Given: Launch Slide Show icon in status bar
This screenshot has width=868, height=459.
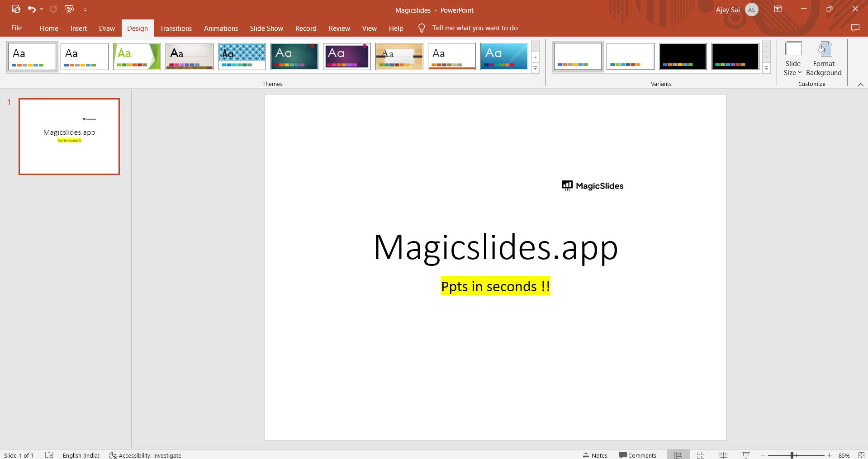Looking at the screenshot, I should (746, 455).
